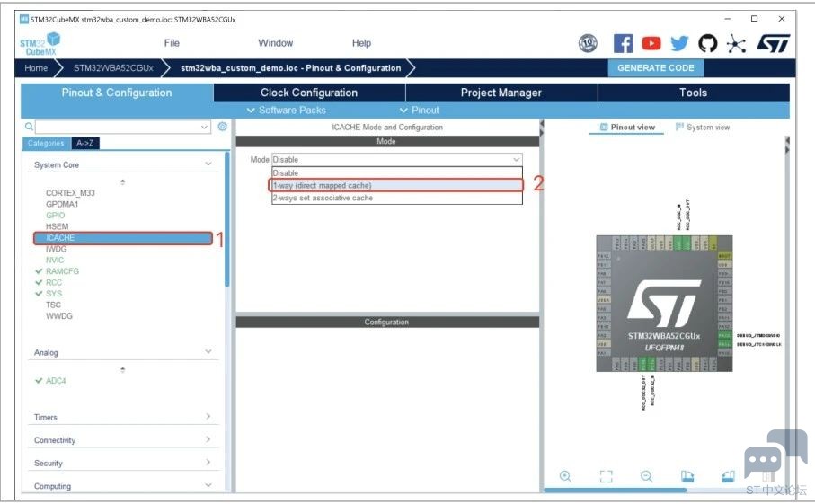
Task: Go to Home breadcrumb
Action: 36,68
